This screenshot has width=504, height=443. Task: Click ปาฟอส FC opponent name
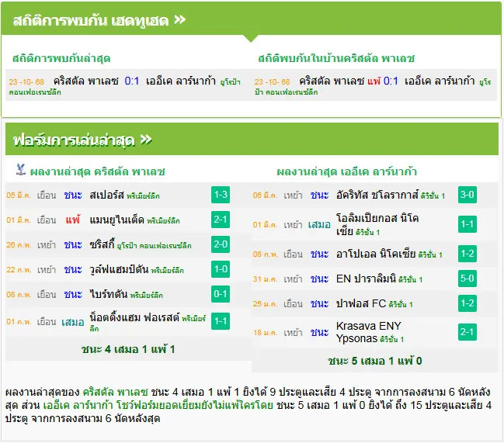click(361, 303)
